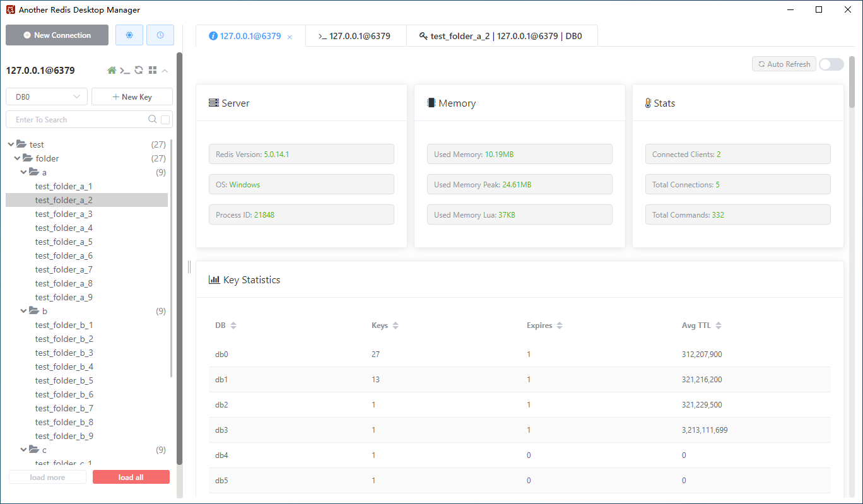The width and height of the screenshot is (863, 504).
Task: Close the 127.0.0.1@6379 info tab
Action: pyautogui.click(x=290, y=37)
